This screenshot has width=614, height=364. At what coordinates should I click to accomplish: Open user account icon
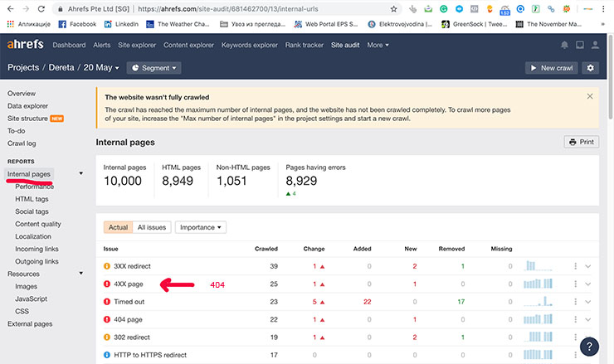click(595, 45)
